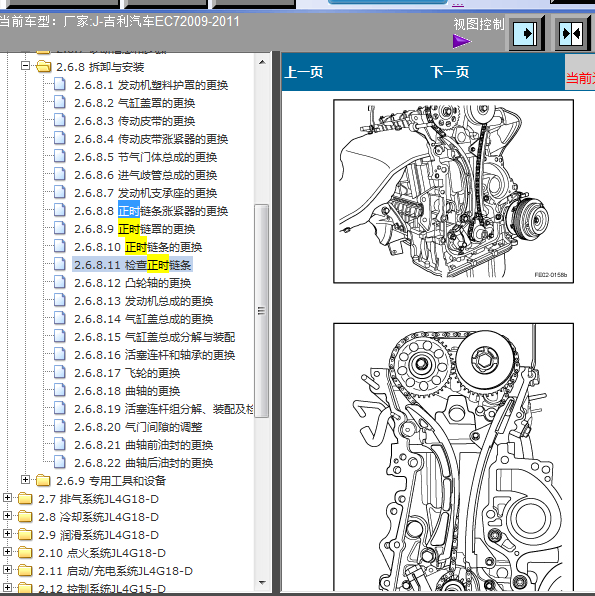Open 2.6.8.13 发动机总成的更换
The width and height of the screenshot is (595, 596).
click(143, 301)
